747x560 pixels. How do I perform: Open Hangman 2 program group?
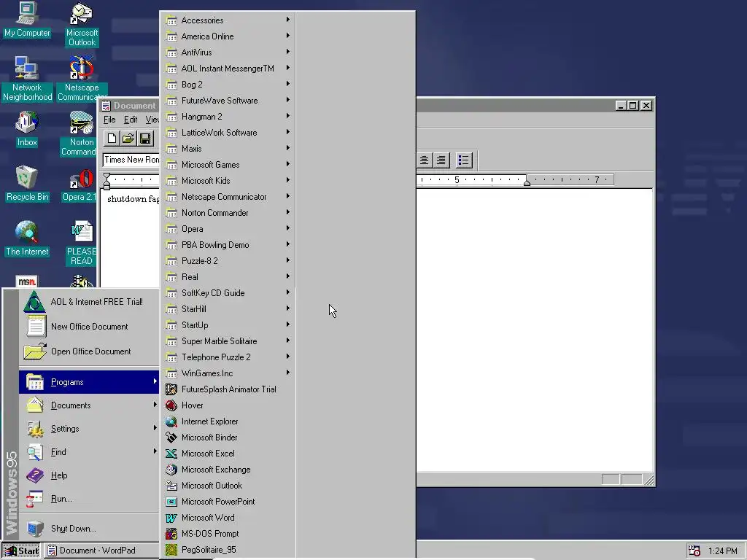(228, 116)
